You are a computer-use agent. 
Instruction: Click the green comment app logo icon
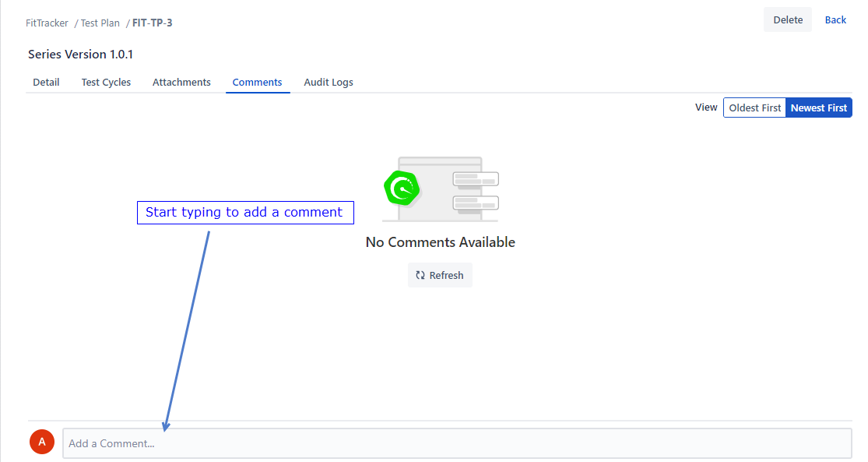click(402, 189)
